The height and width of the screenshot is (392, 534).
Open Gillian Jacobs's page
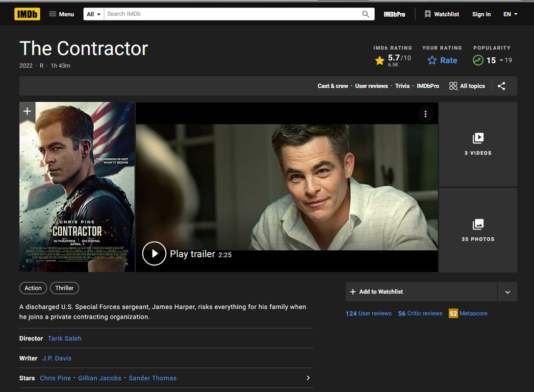click(100, 378)
